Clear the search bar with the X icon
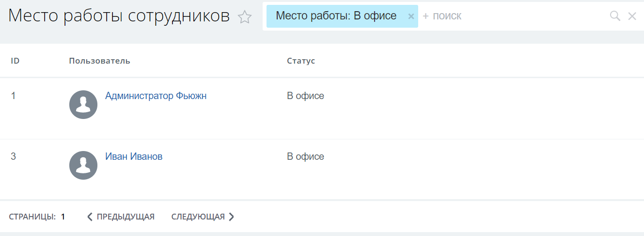This screenshot has height=236, width=644. click(632, 16)
